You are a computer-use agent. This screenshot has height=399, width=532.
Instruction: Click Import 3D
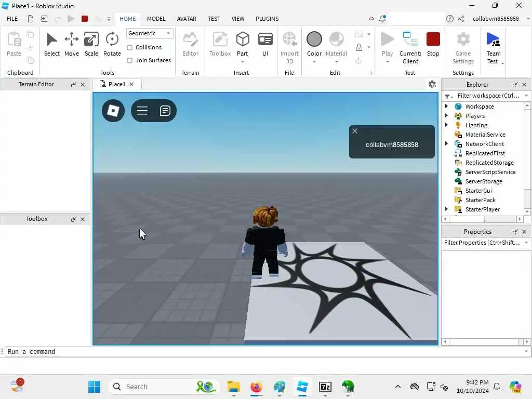[289, 47]
